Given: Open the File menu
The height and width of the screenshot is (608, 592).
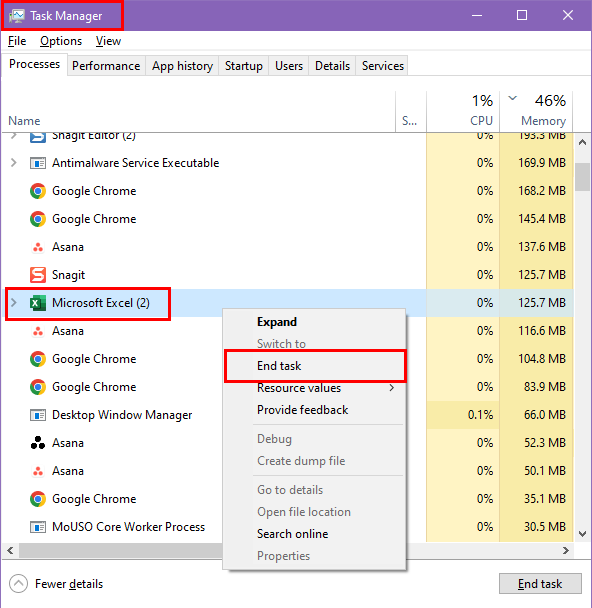Looking at the screenshot, I should (x=17, y=41).
